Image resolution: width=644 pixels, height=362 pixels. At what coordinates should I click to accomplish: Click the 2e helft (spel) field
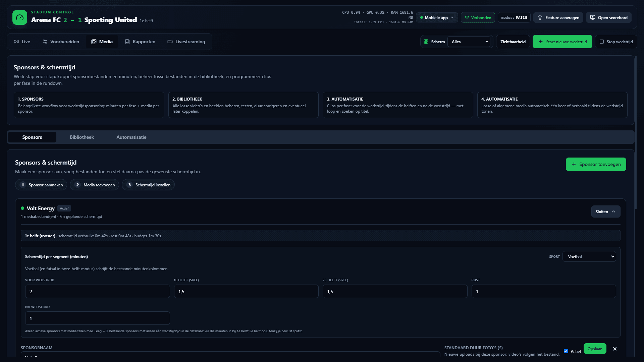(x=395, y=291)
